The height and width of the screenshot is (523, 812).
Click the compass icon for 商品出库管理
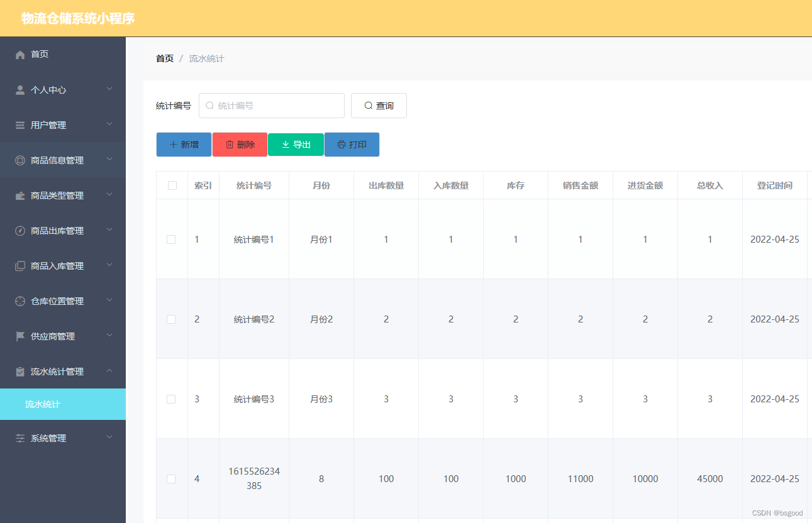[x=20, y=231]
